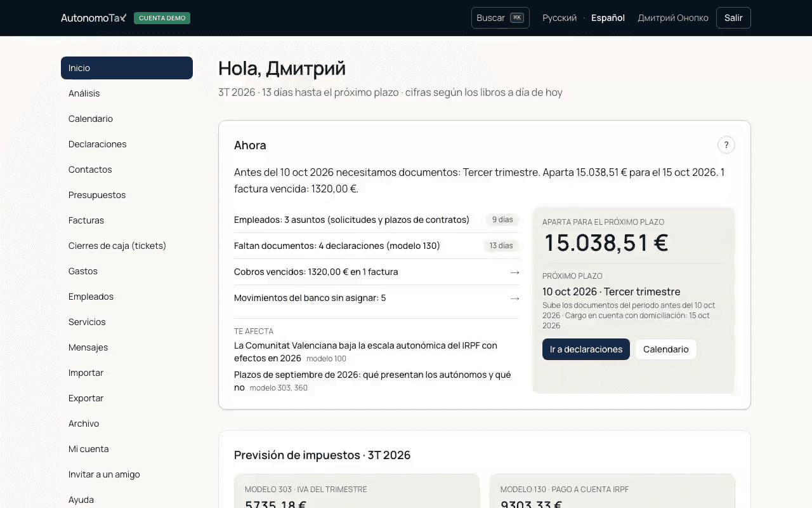Viewport: 812px width, 508px height.
Task: Open Gastos in the sidebar
Action: [x=127, y=271]
